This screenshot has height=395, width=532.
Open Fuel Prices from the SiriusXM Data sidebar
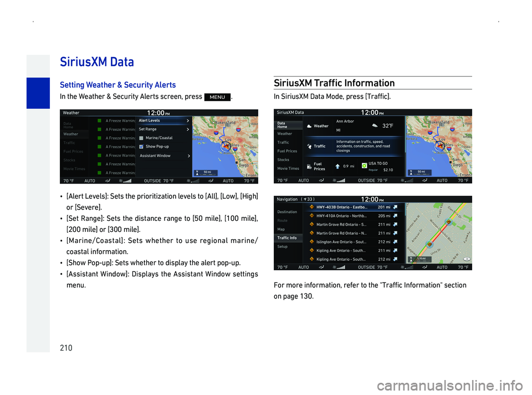point(287,151)
